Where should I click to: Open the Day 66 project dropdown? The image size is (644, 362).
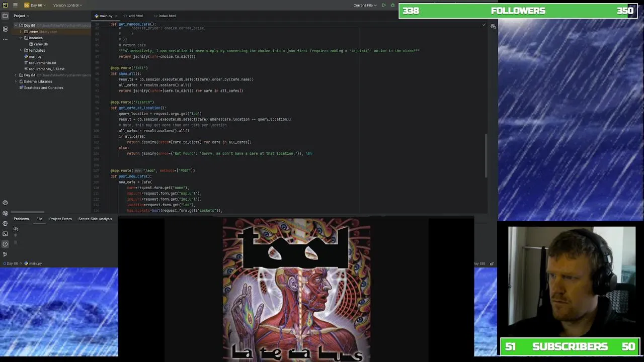[x=35, y=5]
